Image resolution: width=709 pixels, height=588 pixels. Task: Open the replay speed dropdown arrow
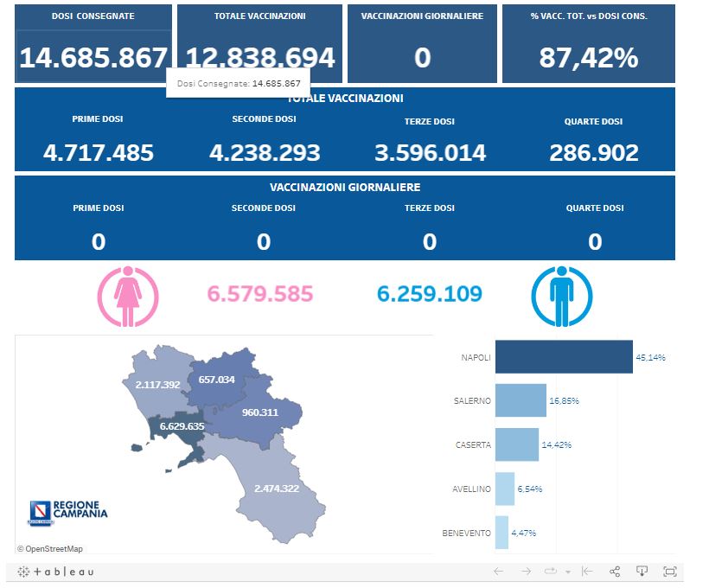point(568,572)
